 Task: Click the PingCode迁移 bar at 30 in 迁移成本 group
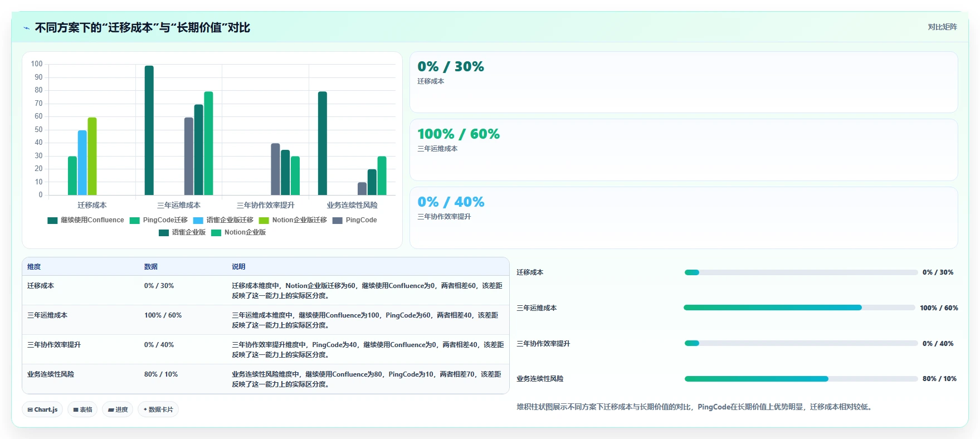[72, 175]
